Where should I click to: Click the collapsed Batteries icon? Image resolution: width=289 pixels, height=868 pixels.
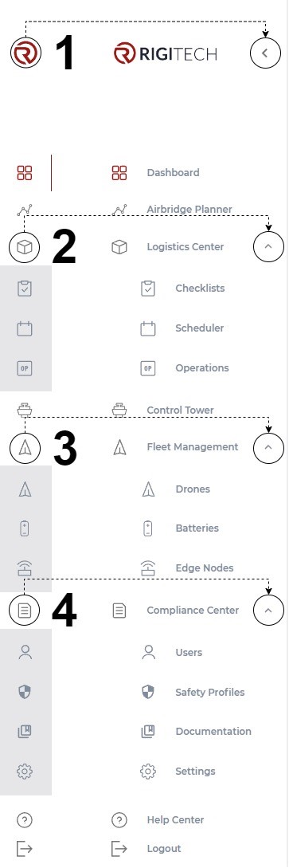25,528
